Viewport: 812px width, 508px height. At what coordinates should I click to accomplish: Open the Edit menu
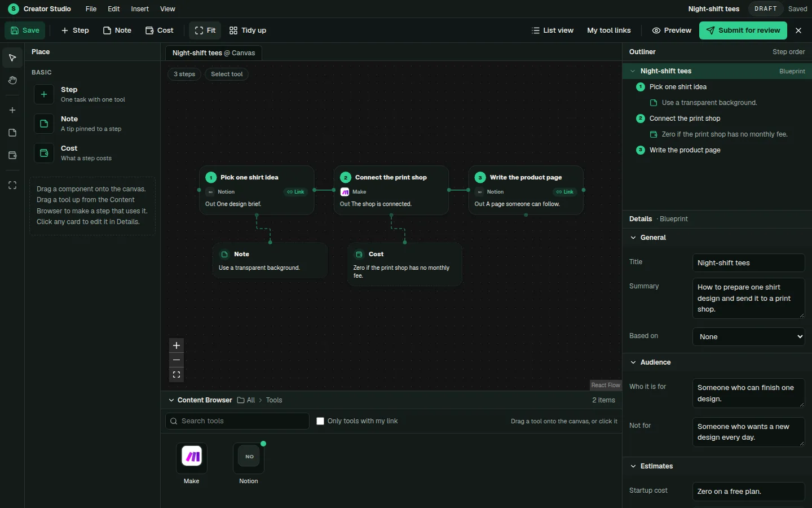114,8
